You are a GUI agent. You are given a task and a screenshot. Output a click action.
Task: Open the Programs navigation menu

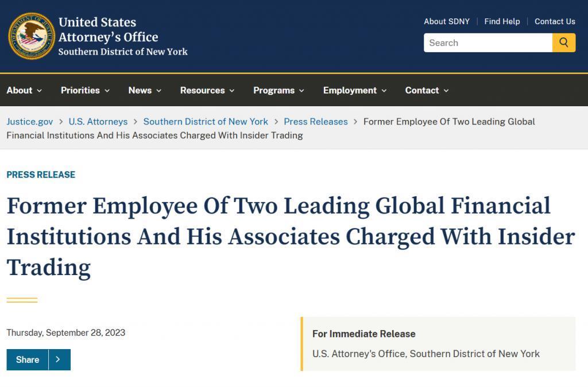click(x=278, y=90)
